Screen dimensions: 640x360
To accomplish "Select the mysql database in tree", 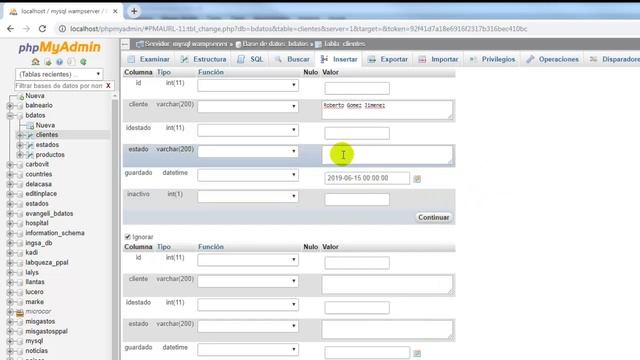I will pos(34,341).
